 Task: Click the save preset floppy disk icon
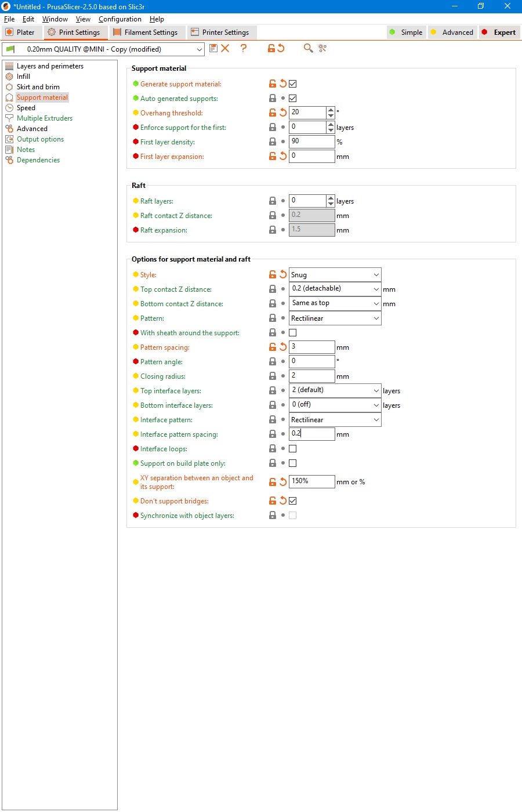[213, 48]
